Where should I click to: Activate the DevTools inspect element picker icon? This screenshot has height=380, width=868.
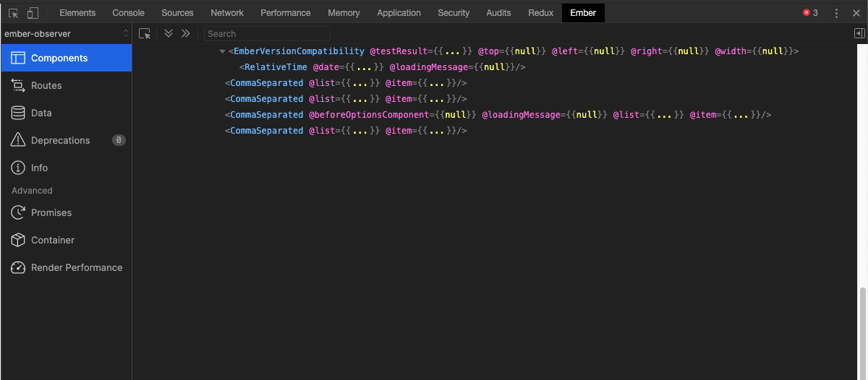13,13
